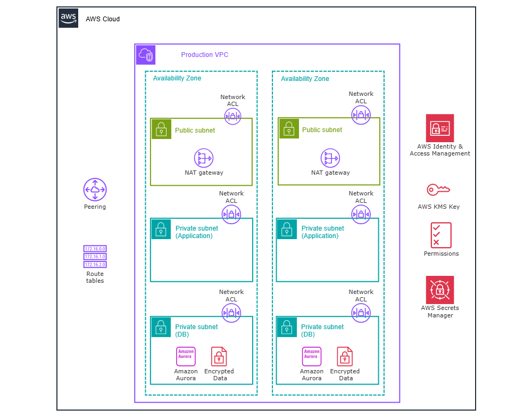Select the Public subnet label in left zone

[195, 129]
